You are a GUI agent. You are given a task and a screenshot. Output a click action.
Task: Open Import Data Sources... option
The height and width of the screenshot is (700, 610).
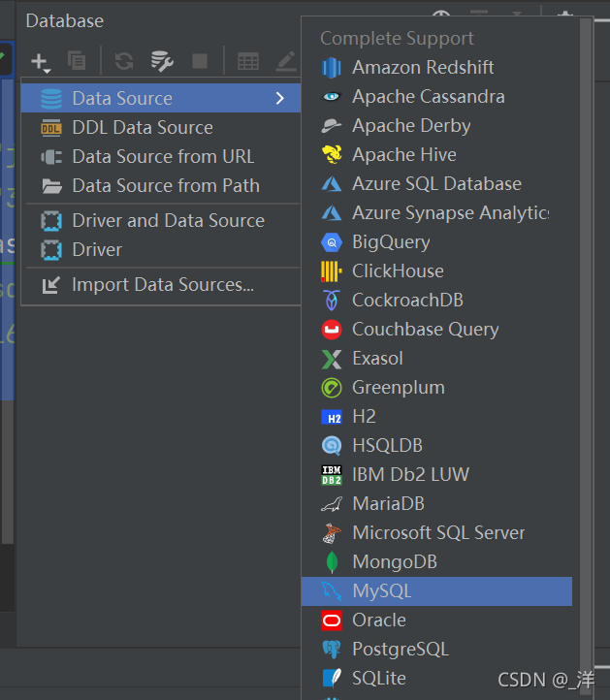[x=161, y=285]
